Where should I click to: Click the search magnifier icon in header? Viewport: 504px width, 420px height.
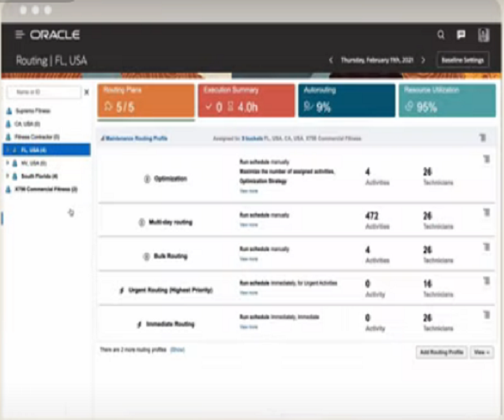pyautogui.click(x=441, y=34)
